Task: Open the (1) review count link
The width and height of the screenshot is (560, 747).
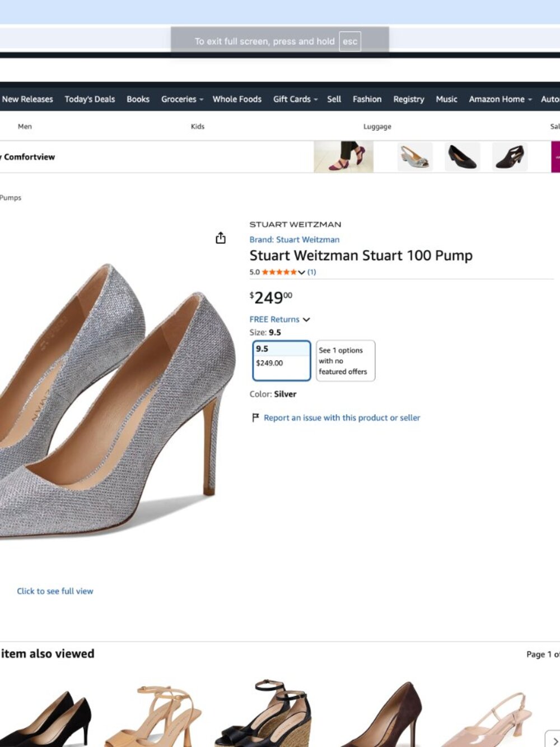Action: click(312, 272)
